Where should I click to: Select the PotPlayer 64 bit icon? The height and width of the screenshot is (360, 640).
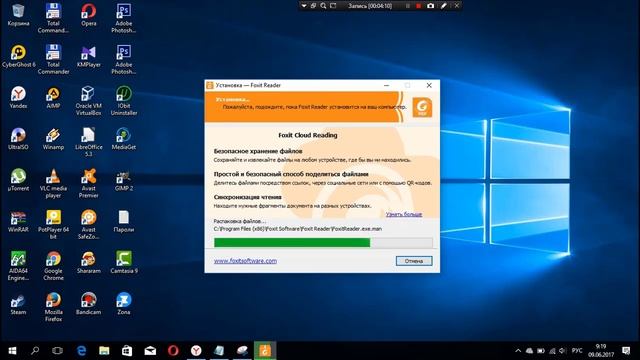point(53,224)
